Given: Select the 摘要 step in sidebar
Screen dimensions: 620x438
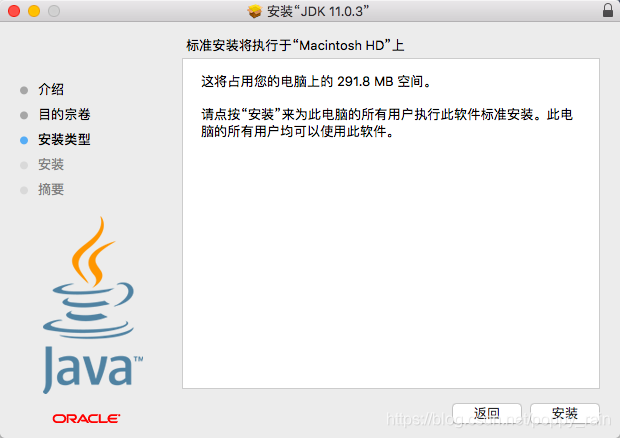Looking at the screenshot, I should coord(51,189).
